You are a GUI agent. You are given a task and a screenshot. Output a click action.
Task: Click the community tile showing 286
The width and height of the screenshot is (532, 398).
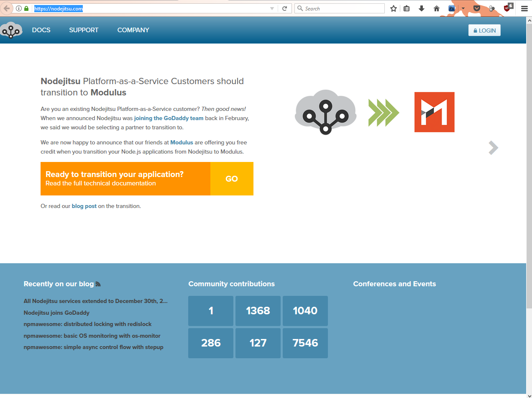click(211, 343)
